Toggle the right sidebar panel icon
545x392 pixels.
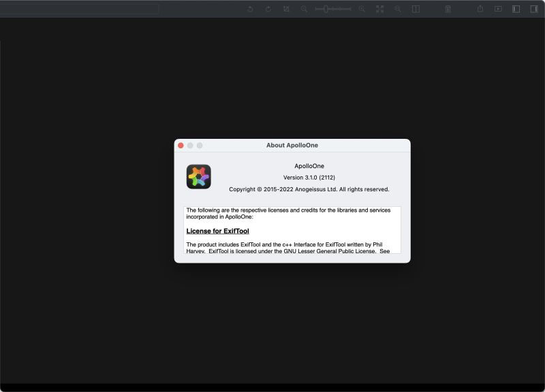click(534, 9)
